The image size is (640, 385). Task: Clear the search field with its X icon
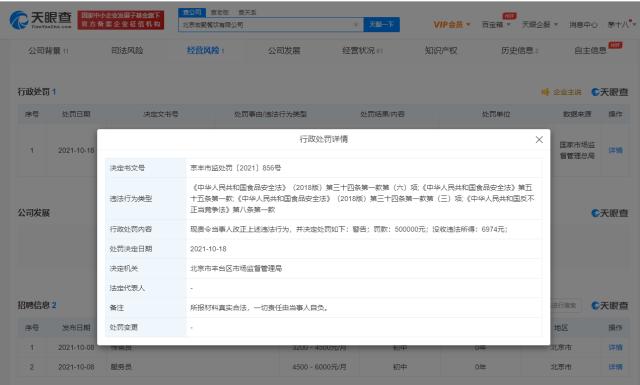[x=356, y=25]
